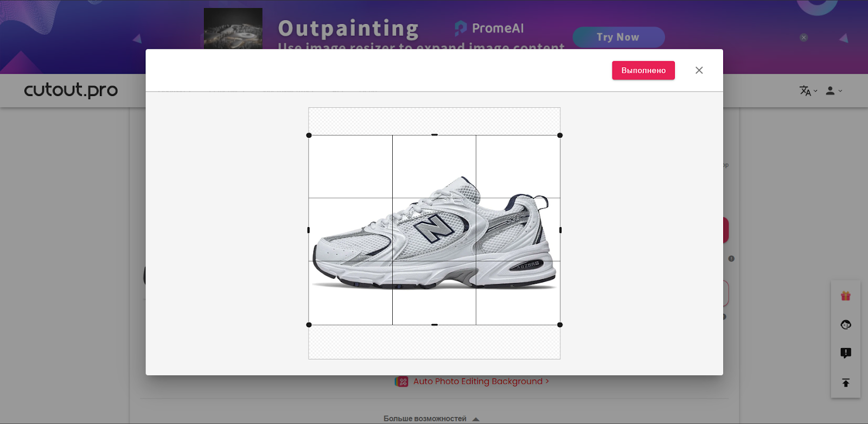Click the right-middle crop edge handle
This screenshot has height=424, width=868.
point(560,230)
